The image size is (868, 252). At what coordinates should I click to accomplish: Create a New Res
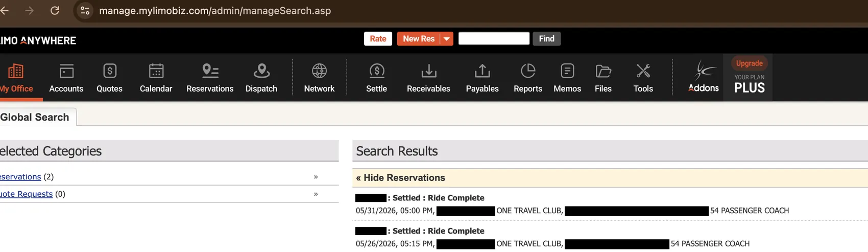[419, 39]
